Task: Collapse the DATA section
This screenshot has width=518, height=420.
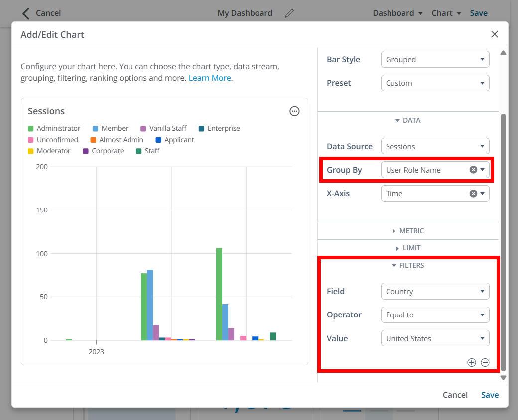Action: [x=408, y=120]
